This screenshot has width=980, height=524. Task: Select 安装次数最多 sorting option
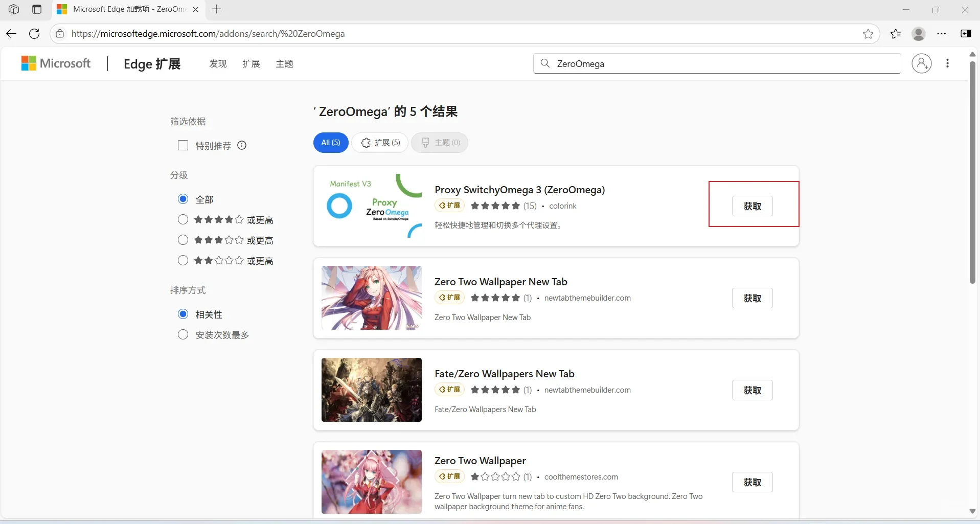pos(183,334)
